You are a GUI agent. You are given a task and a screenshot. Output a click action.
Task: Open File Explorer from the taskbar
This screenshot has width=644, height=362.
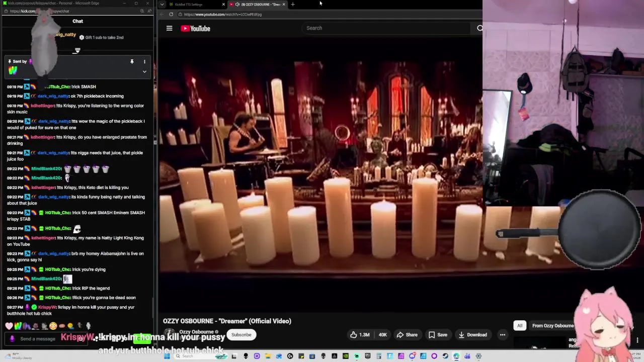click(x=268, y=356)
